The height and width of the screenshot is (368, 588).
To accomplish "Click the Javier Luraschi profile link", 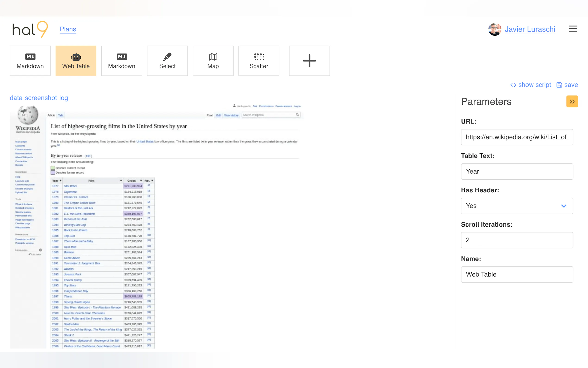I will point(530,29).
